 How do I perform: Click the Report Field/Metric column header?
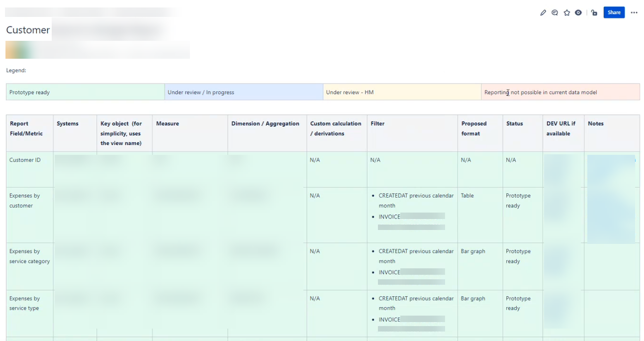[x=26, y=128]
